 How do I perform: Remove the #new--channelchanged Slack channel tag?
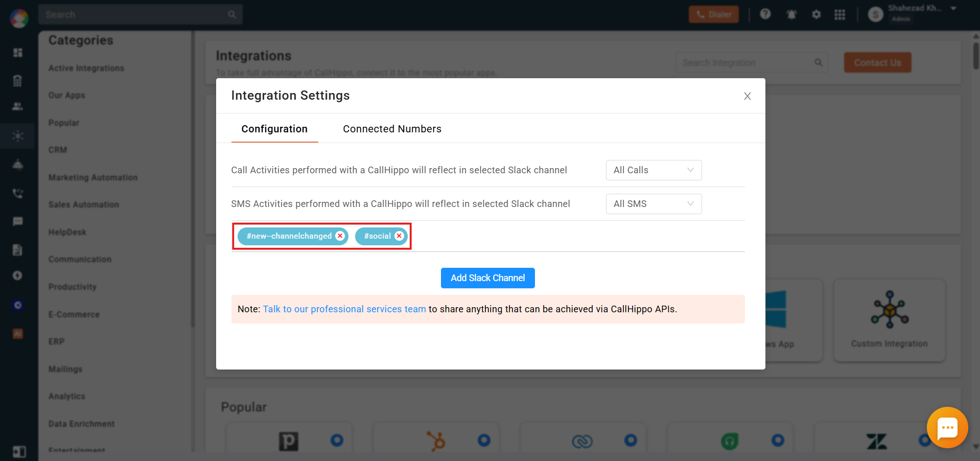340,236
